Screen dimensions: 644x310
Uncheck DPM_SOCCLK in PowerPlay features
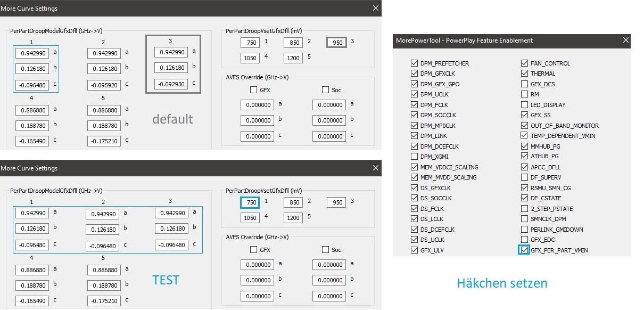(415, 115)
